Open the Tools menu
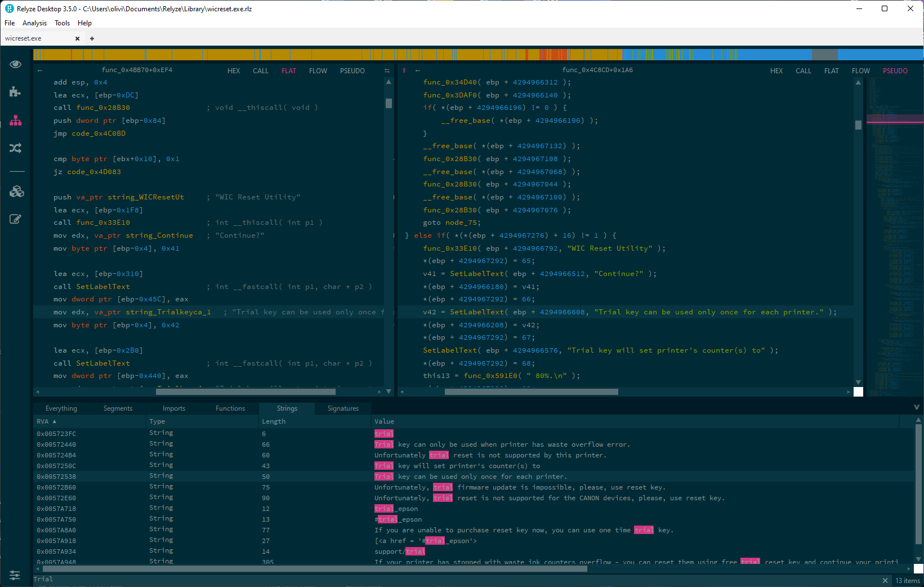 point(62,23)
